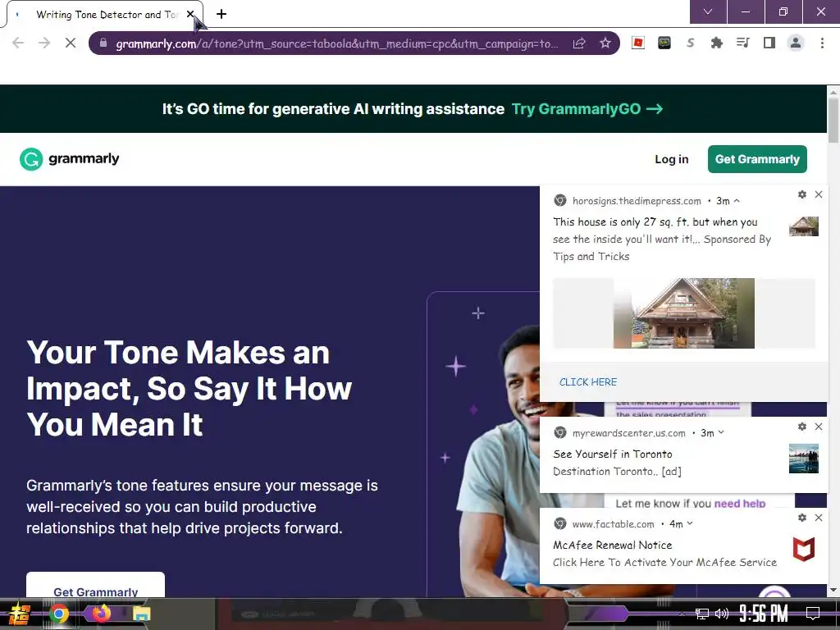Open settings of factable notification
This screenshot has width=840, height=630.
[x=802, y=518]
